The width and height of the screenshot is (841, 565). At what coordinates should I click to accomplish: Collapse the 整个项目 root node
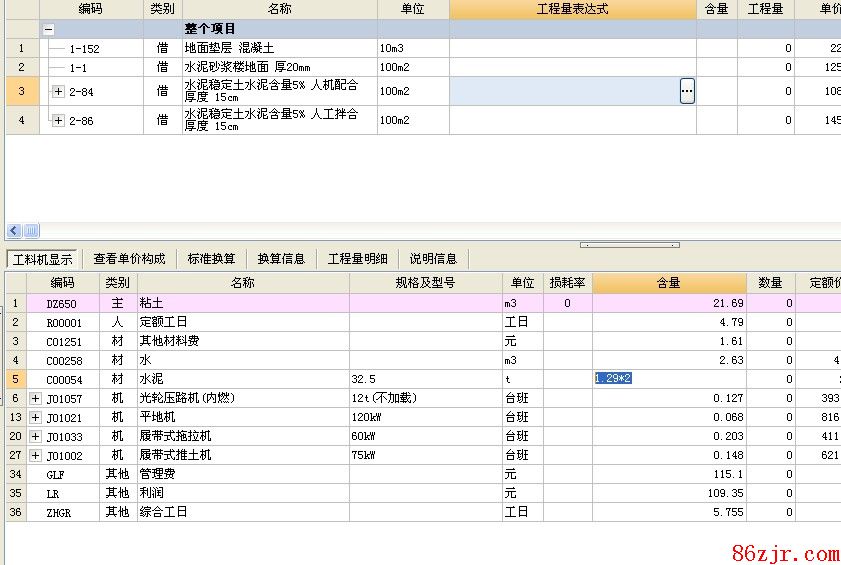(x=48, y=30)
